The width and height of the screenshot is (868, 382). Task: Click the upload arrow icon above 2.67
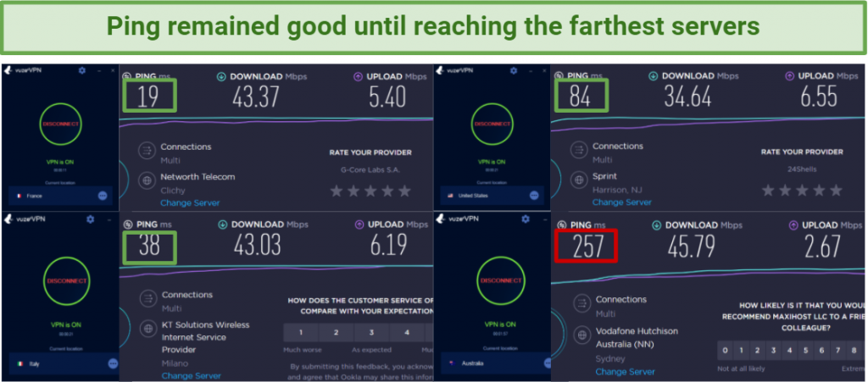click(793, 225)
